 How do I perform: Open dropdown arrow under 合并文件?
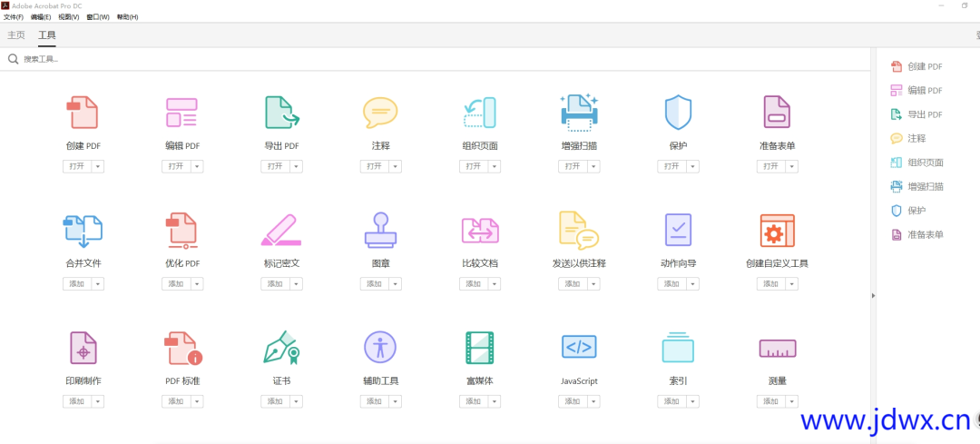point(98,284)
